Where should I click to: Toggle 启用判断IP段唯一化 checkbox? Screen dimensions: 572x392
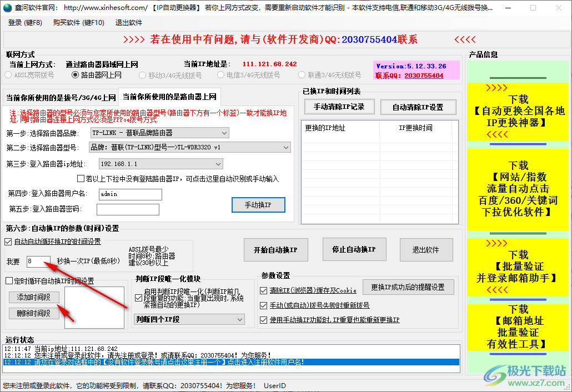139,298
